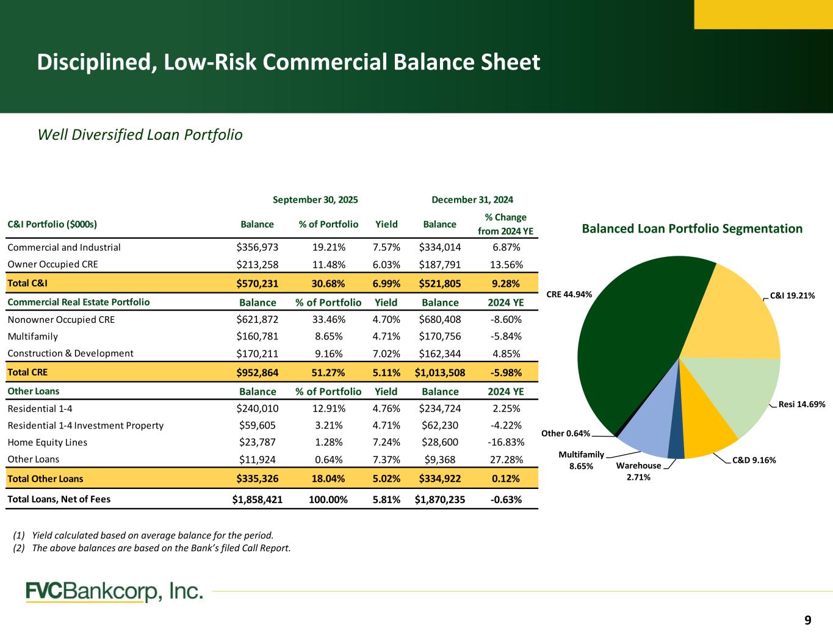This screenshot has height=644, width=833.
Task: Click the 'Well Diversified Loan Portfolio' subtitle
Action: point(140,134)
